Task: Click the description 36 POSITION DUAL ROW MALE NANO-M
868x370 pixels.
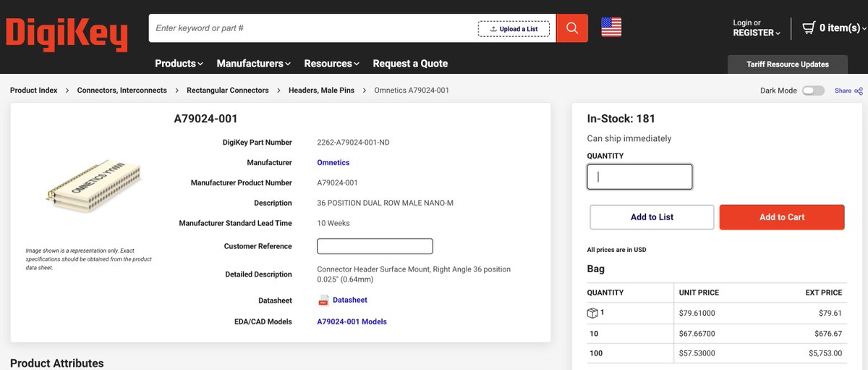Action: 386,203
